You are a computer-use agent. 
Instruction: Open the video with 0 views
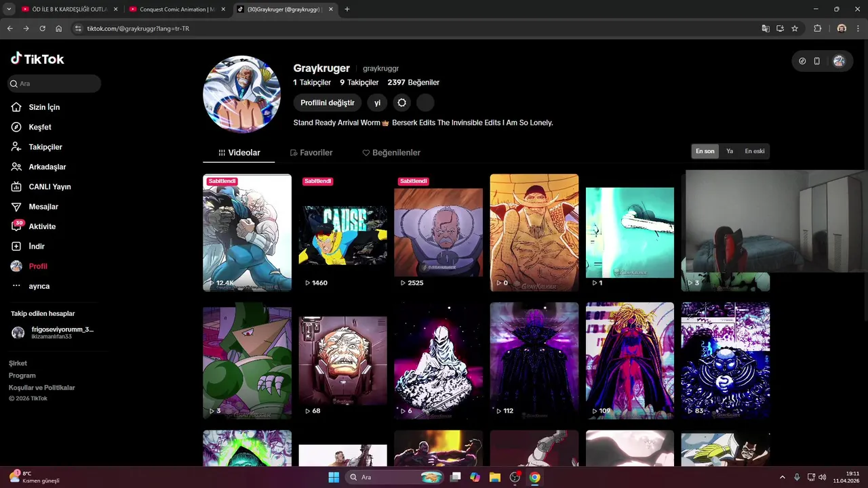pos(534,232)
